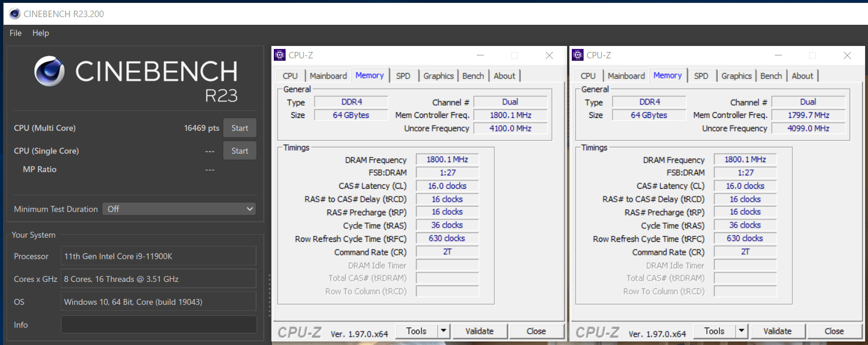Click Channel # Dual in left CPU-Z window
The height and width of the screenshot is (345, 868).
[510, 101]
